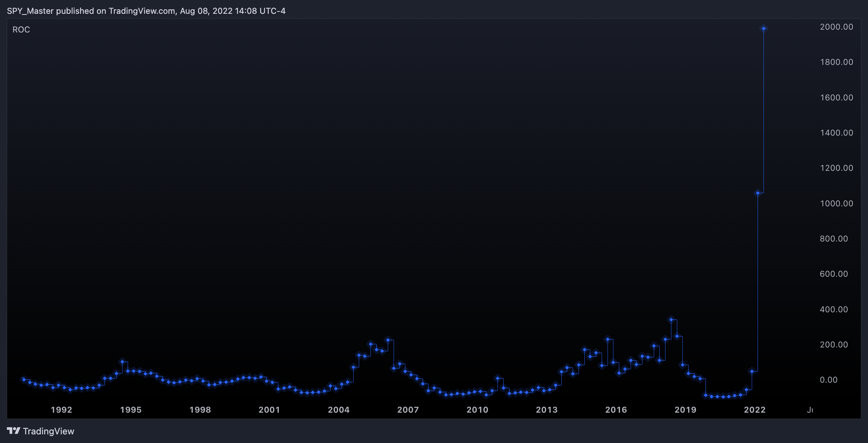
Task: Click the 2004 time axis label
Action: 338,410
